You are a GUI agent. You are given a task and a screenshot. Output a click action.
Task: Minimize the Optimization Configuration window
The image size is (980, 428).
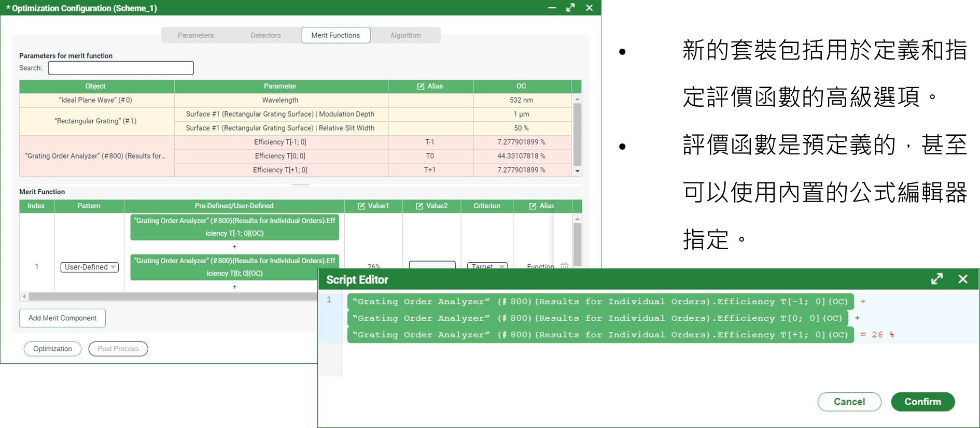pos(552,8)
